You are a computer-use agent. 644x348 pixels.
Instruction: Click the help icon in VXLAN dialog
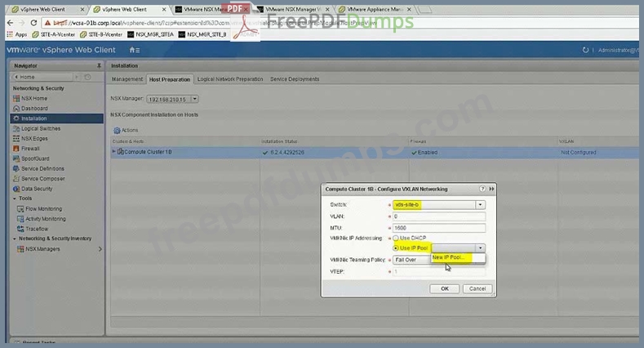(482, 189)
